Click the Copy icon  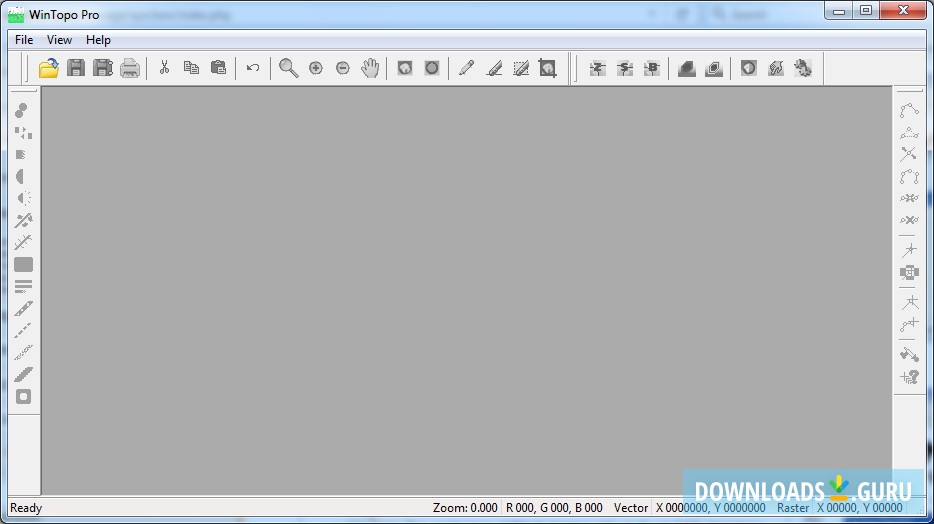pos(191,68)
